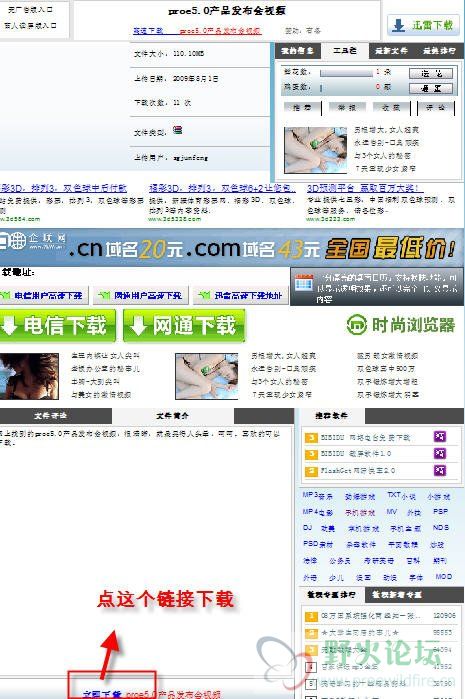Click the green 网通下载 download button
This screenshot has height=699, width=465.
(x=184, y=326)
